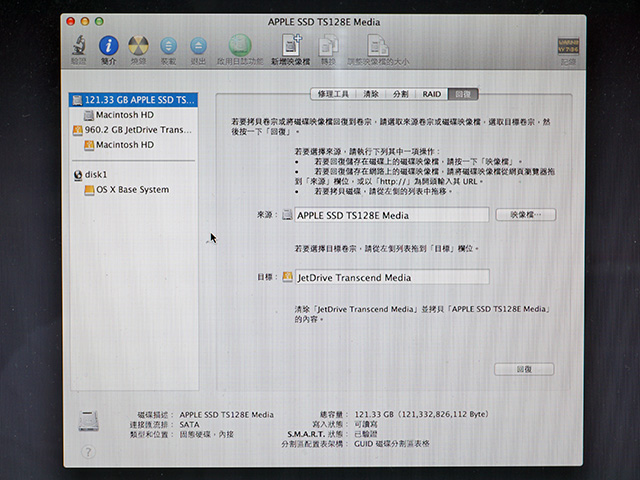Open the Info (簡介) toolbar icon

pyautogui.click(x=109, y=46)
